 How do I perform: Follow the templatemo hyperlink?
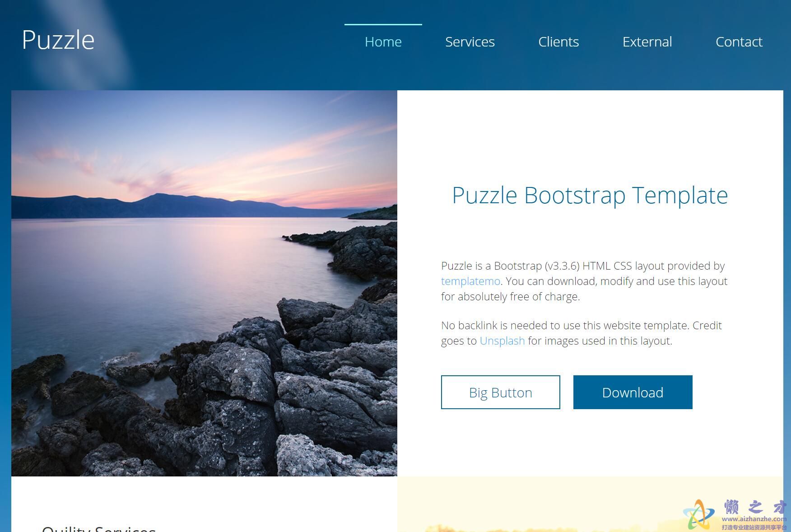pyautogui.click(x=470, y=281)
